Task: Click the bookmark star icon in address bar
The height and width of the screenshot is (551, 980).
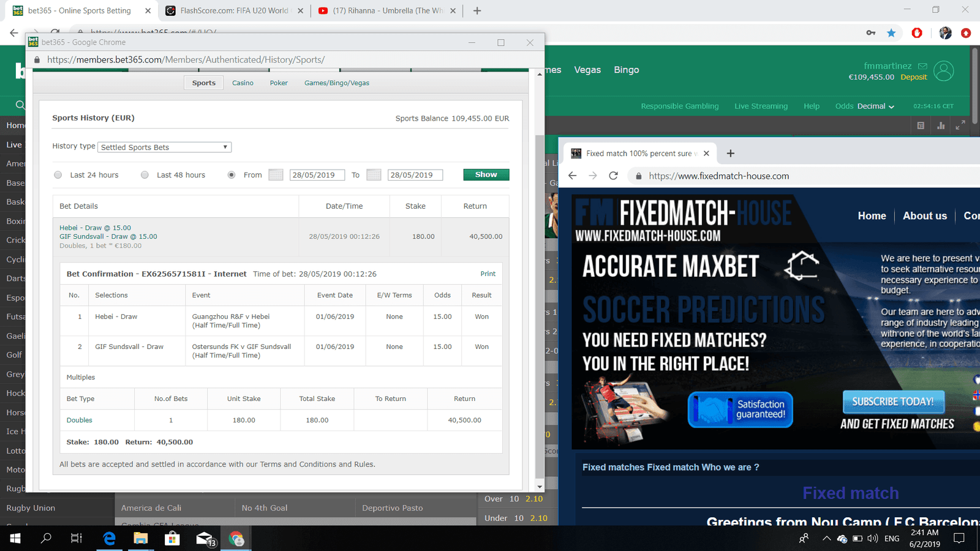Action: point(891,33)
